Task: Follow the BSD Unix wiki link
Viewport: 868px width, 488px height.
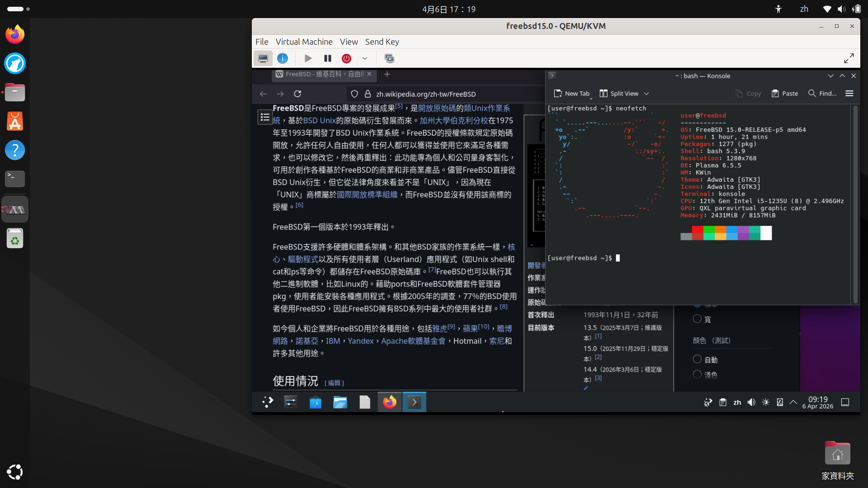Action: click(319, 121)
